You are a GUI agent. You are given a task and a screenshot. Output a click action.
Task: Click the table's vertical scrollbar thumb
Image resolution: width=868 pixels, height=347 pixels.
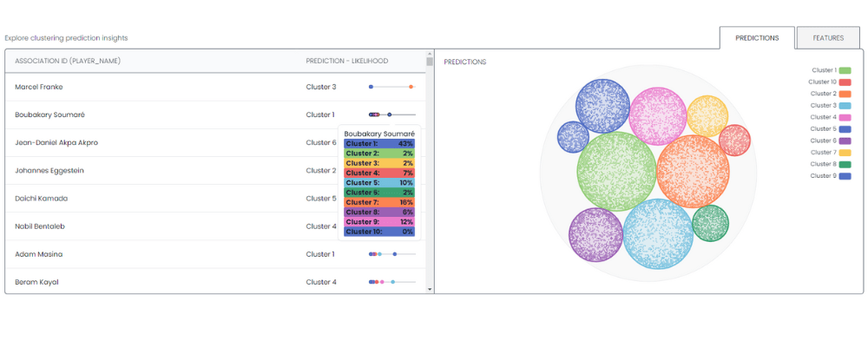[429, 62]
